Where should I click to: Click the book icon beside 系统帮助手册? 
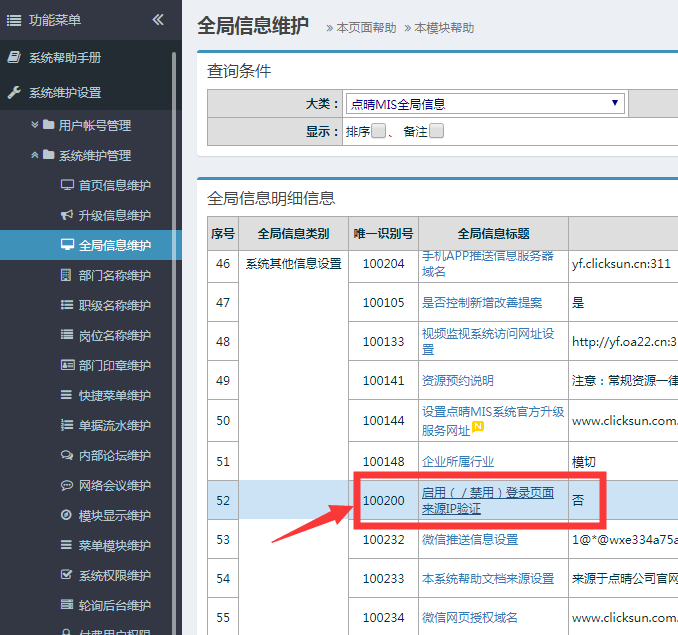(x=14, y=58)
